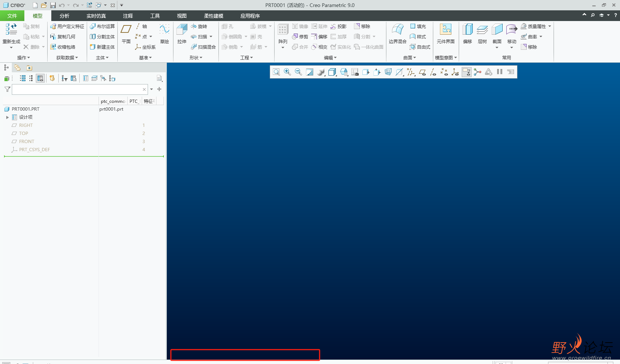Click the 样式 surface button

pyautogui.click(x=418, y=37)
